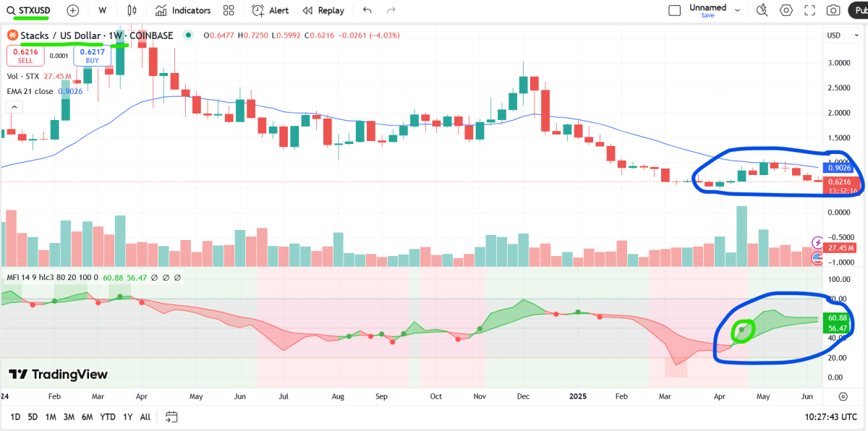Viewport: 868px width, 431px height.
Task: Set the date range to 1Y
Action: [x=127, y=417]
